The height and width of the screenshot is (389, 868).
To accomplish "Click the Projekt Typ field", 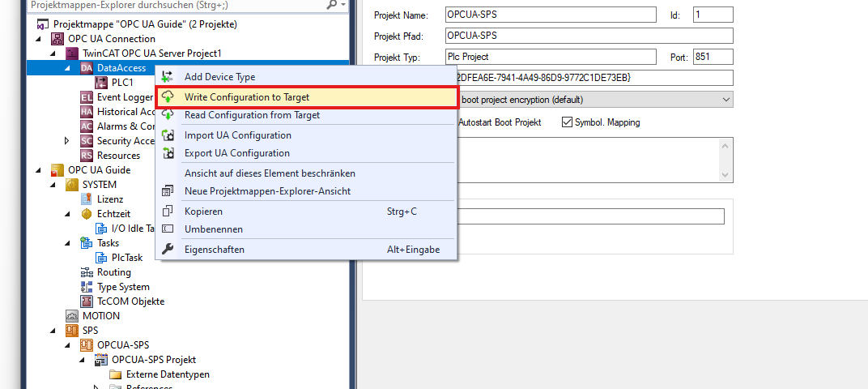I will pos(551,57).
